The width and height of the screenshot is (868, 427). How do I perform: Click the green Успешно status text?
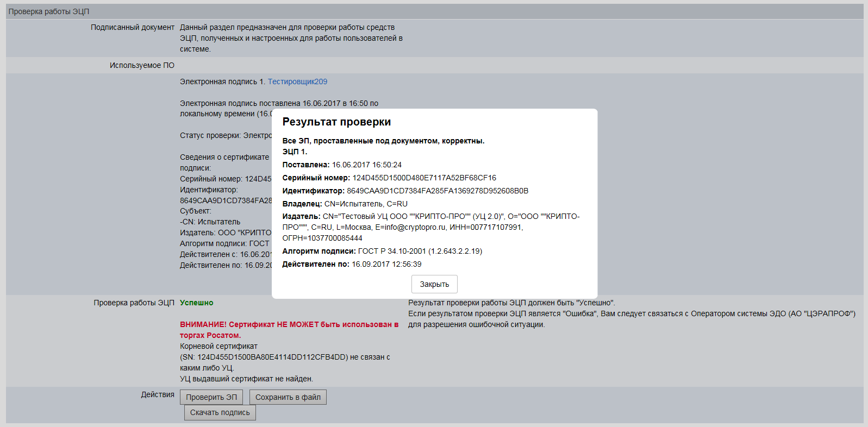(x=196, y=303)
